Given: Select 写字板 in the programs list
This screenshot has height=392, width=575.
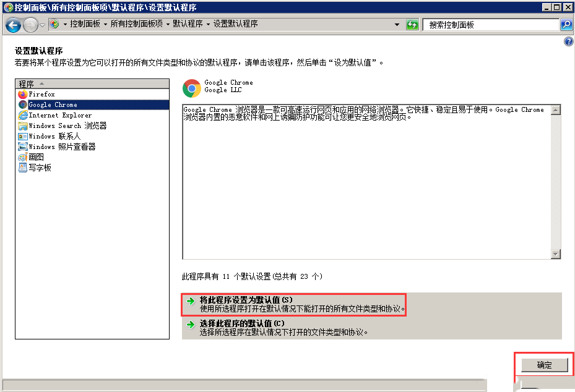Looking at the screenshot, I should pyautogui.click(x=93, y=168).
